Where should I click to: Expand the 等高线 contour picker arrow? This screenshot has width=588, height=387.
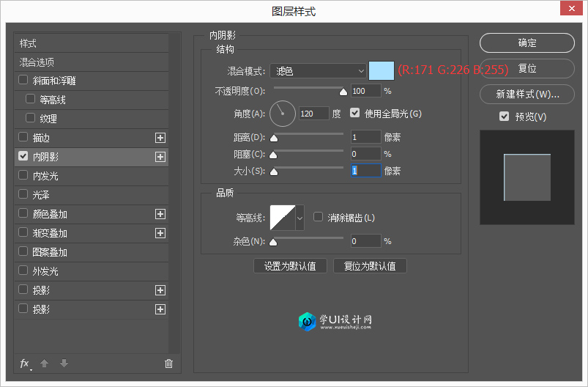pyautogui.click(x=299, y=218)
